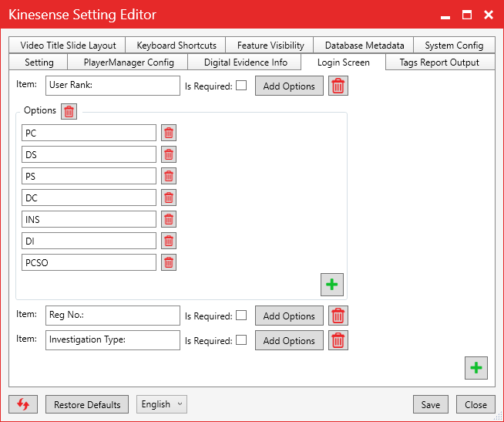This screenshot has width=504, height=422.
Task: Edit the Reg No. item field
Action: (113, 316)
